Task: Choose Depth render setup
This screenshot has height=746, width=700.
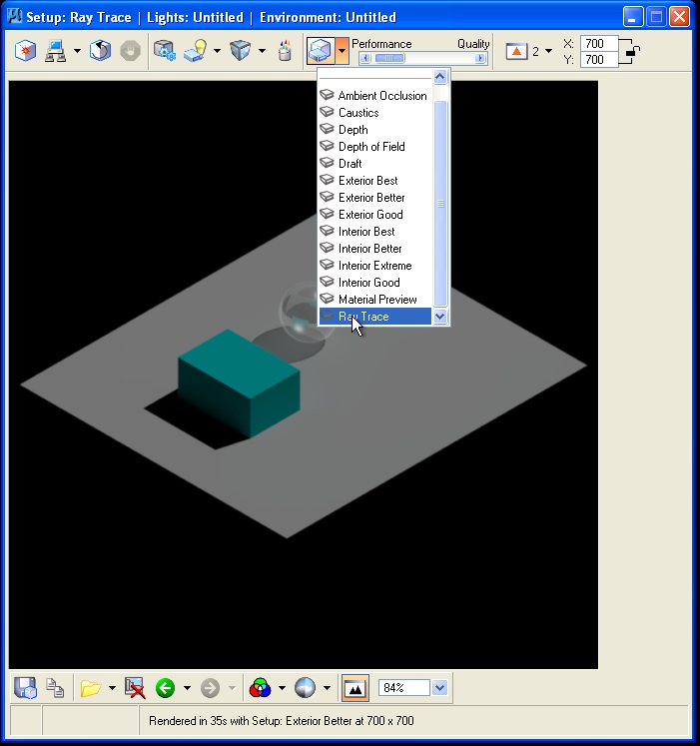Action: point(374,130)
